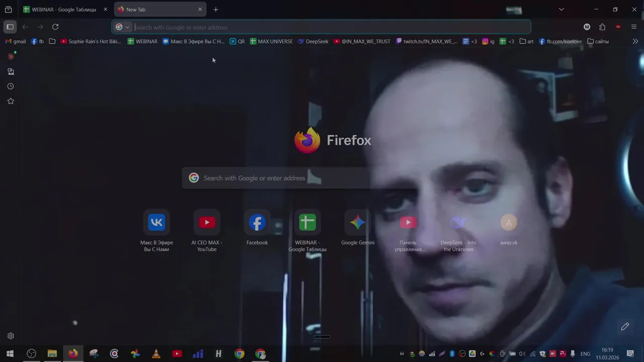This screenshot has width=644, height=362.
Task: Open the QR bookmark
Action: [237, 42]
